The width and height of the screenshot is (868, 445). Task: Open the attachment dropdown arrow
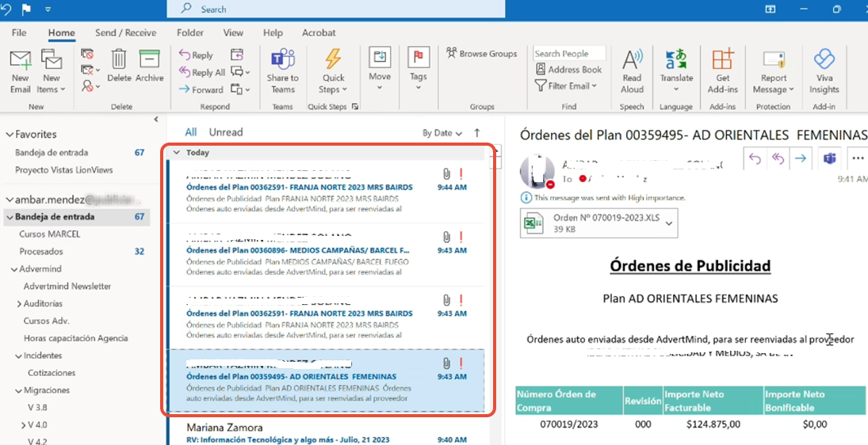(x=669, y=222)
